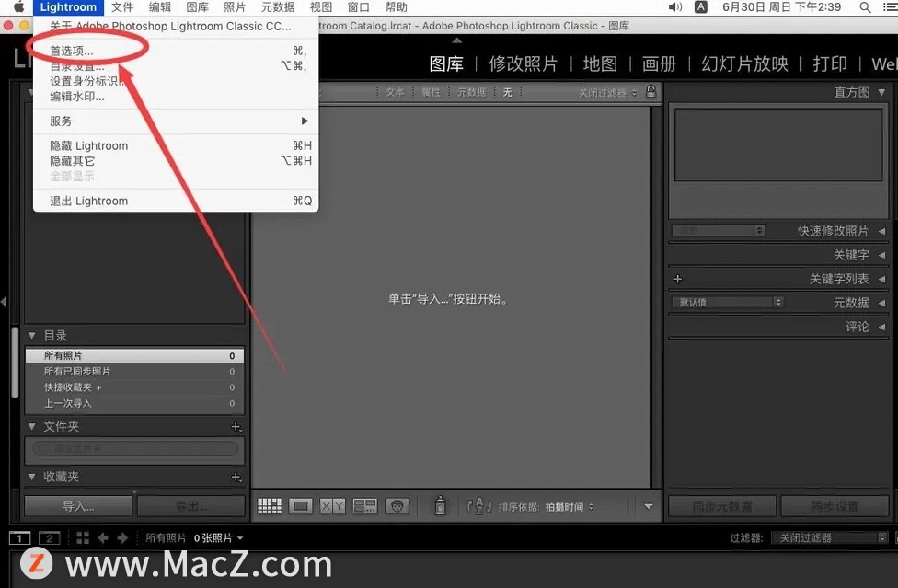This screenshot has width=898, height=588.
Task: Switch to 地图 module
Action: click(600, 63)
